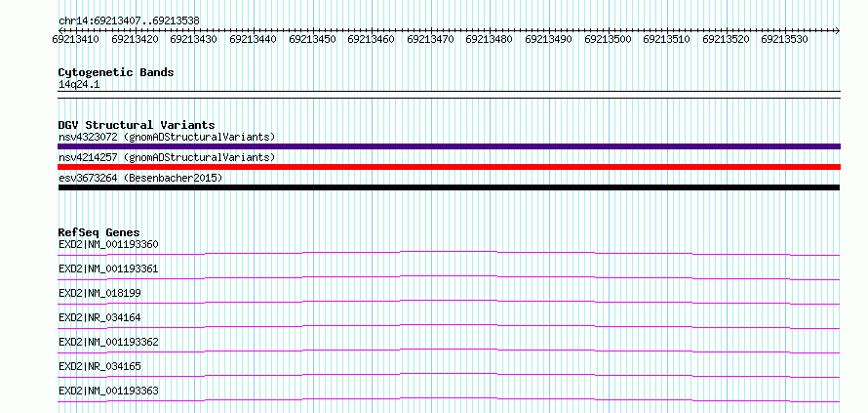This screenshot has width=868, height=413.
Task: Click ruler position 69213470
Action: (430, 39)
